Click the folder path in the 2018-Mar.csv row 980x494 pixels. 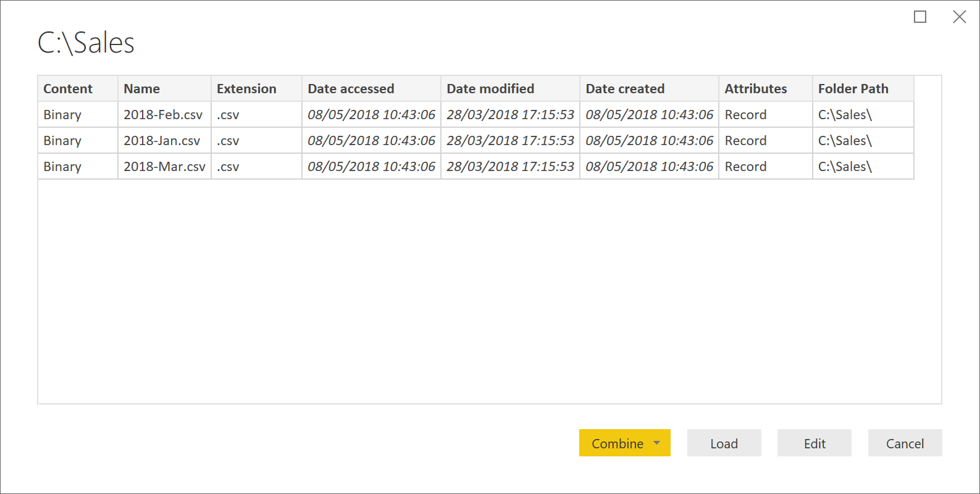(x=845, y=167)
